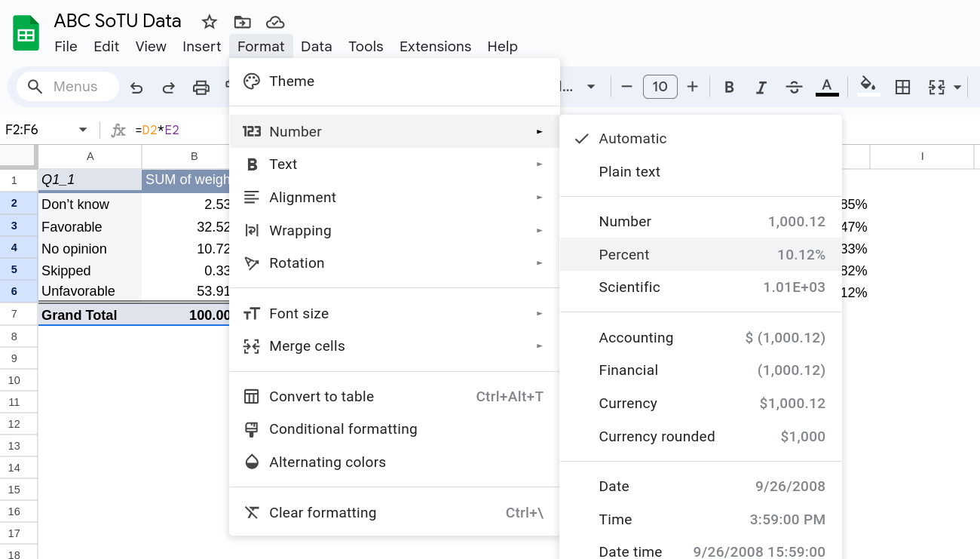The height and width of the screenshot is (559, 980).
Task: Click the redo arrow in toolbar
Action: click(x=169, y=88)
